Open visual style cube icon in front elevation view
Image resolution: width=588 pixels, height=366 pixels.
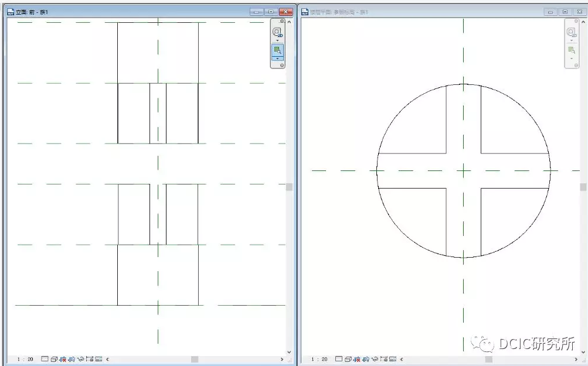click(x=54, y=359)
